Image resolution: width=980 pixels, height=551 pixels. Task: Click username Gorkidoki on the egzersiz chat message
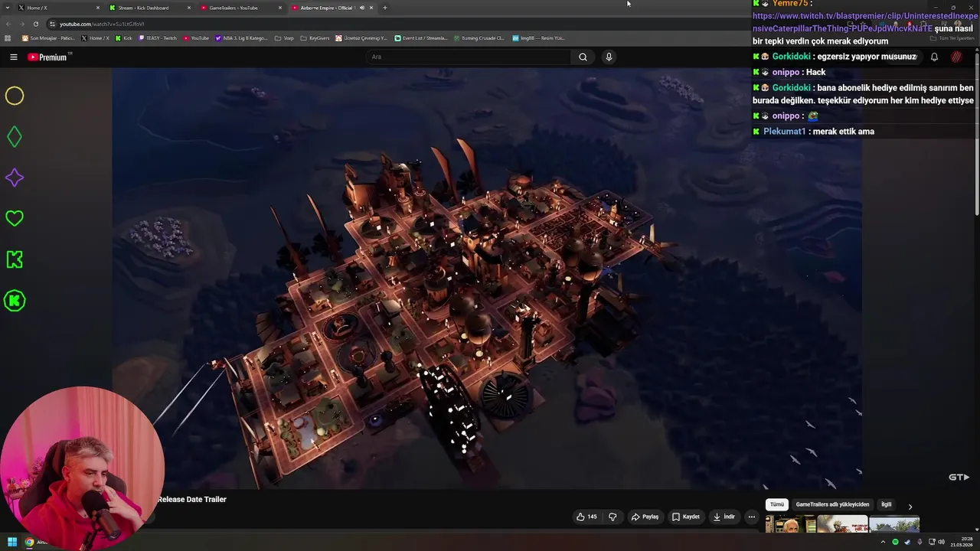tap(791, 57)
